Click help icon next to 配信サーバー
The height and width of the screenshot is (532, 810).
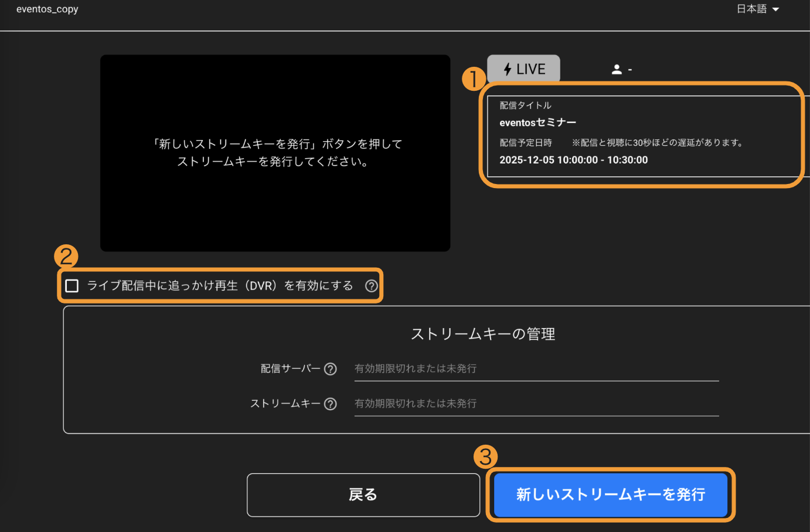(x=331, y=369)
